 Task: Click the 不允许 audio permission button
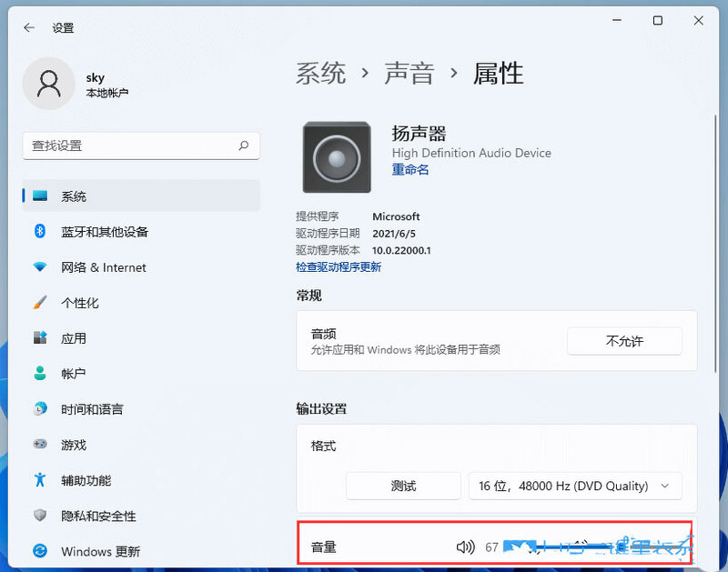click(624, 341)
